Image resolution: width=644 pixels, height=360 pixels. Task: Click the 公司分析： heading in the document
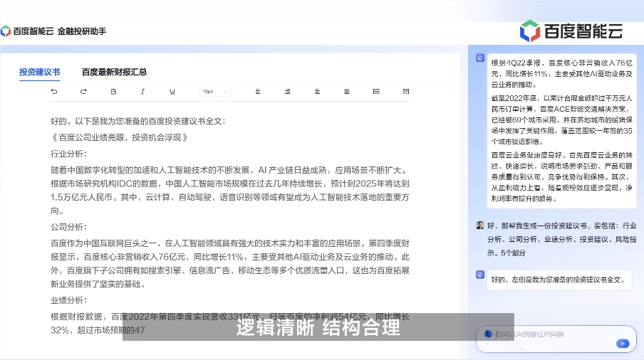[x=68, y=227]
